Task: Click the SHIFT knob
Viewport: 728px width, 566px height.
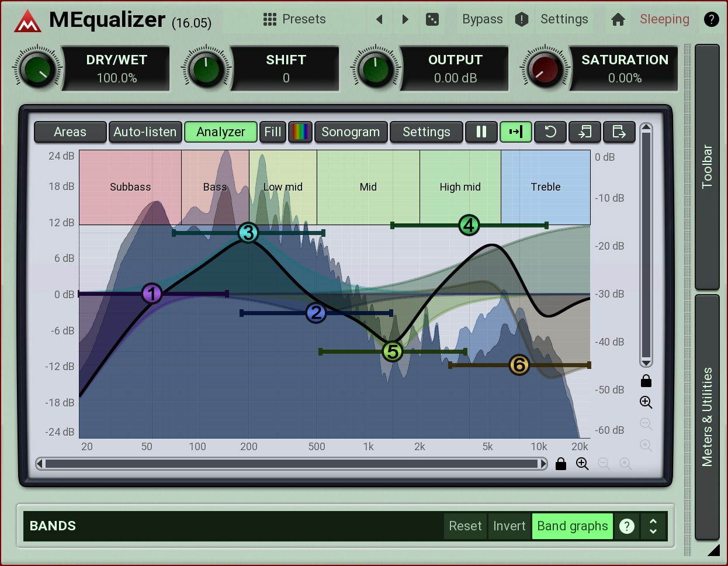Action: tap(206, 69)
